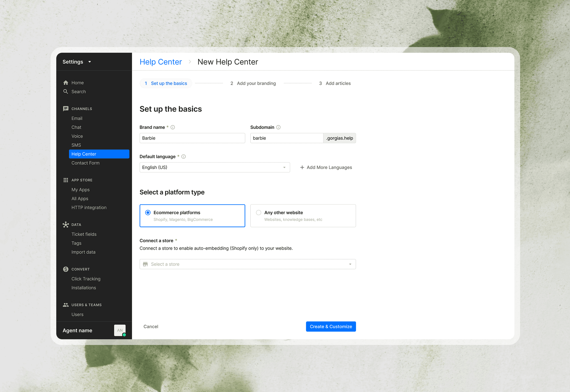Screen dimensions: 570x392
Task: Open Contact Form in sidebar
Action: click(85, 163)
